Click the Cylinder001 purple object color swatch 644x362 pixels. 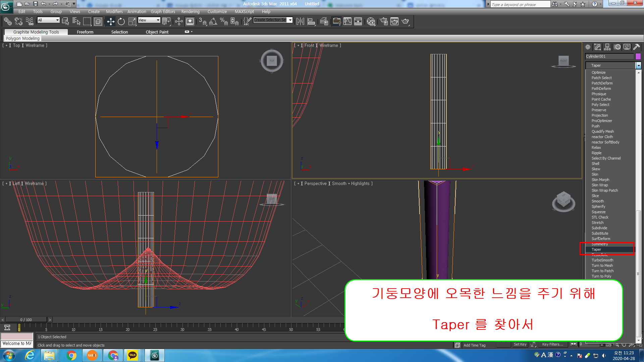tap(638, 56)
